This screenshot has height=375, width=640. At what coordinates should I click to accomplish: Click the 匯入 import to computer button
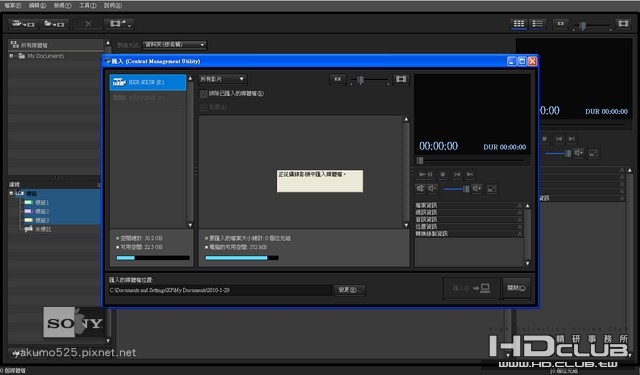[471, 288]
